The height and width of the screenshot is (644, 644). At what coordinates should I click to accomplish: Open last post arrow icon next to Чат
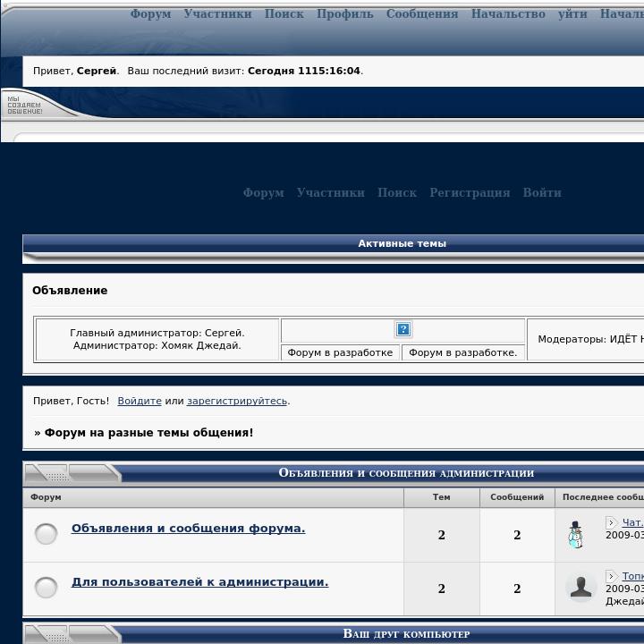[611, 522]
